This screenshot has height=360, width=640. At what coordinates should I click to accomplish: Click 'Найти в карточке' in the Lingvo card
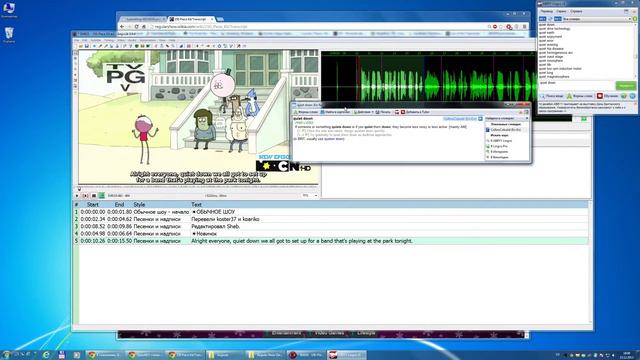(x=335, y=112)
